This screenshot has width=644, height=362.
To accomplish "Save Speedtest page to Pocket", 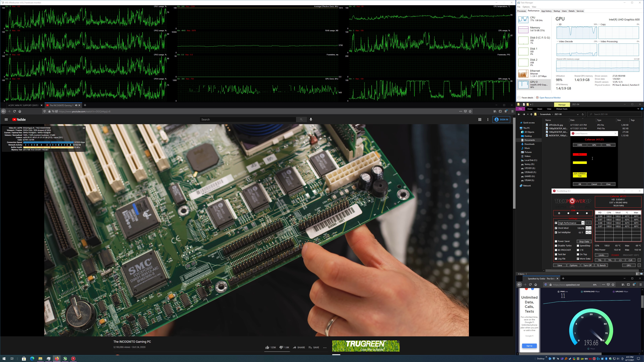I will pos(608,285).
